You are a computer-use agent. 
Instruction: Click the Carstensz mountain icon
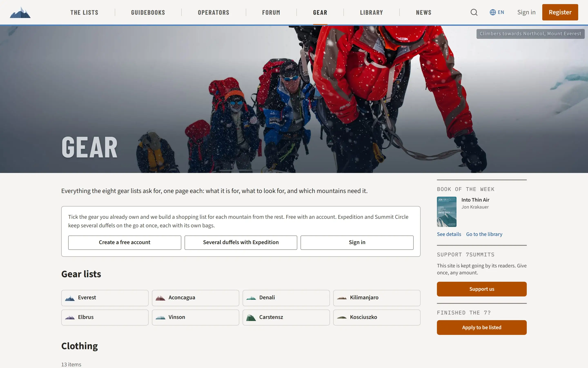coord(251,317)
